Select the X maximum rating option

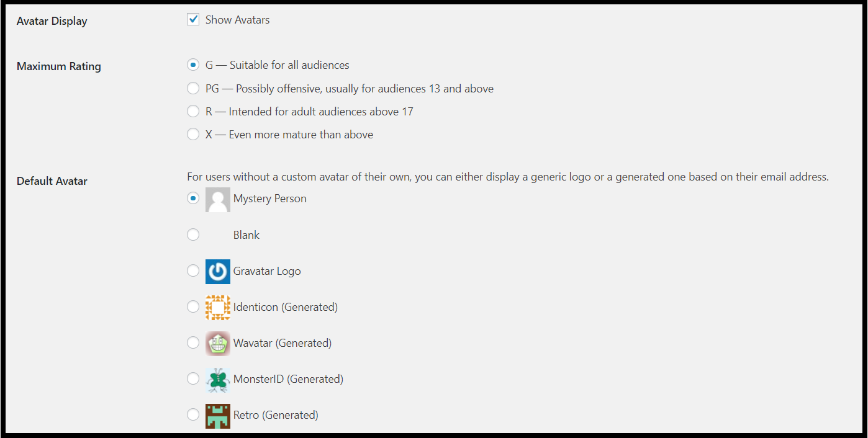tap(193, 134)
